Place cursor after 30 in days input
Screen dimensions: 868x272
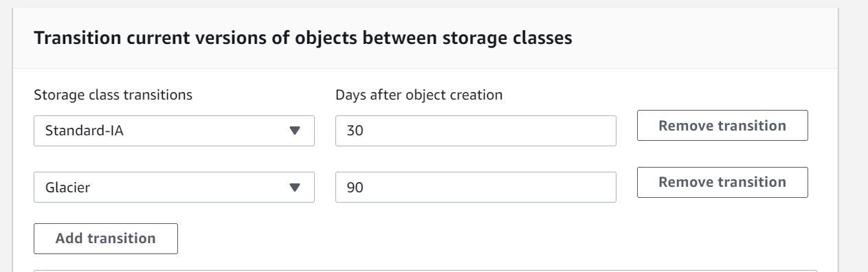[364, 131]
